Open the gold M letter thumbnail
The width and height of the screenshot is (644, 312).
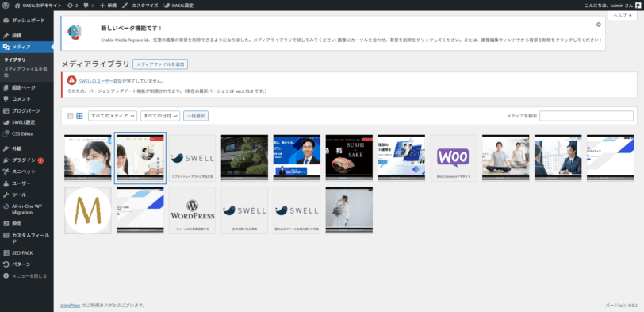click(88, 210)
